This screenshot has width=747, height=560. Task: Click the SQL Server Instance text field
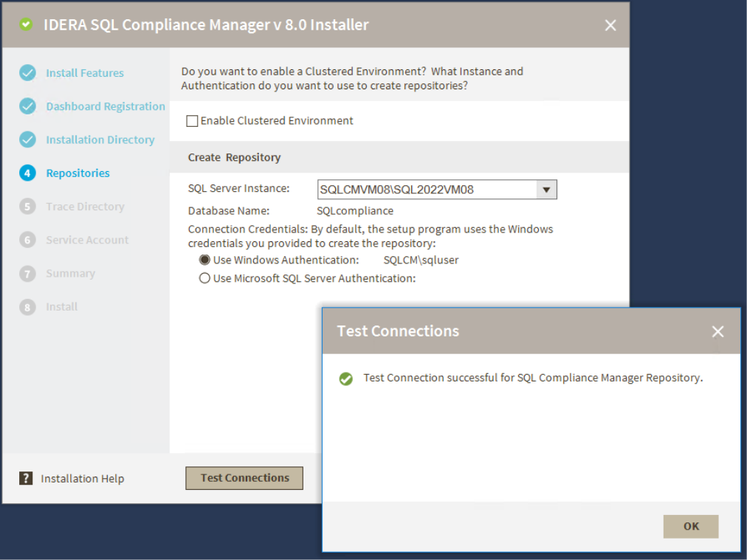pyautogui.click(x=427, y=190)
